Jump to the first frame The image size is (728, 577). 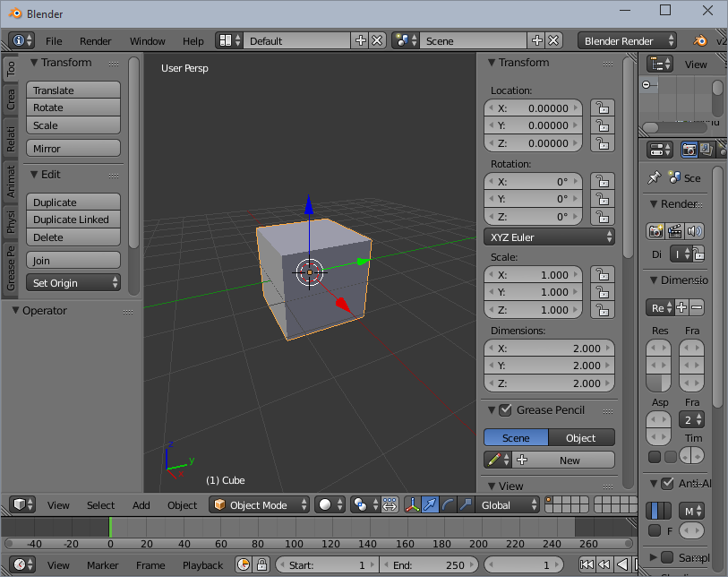[x=587, y=565]
